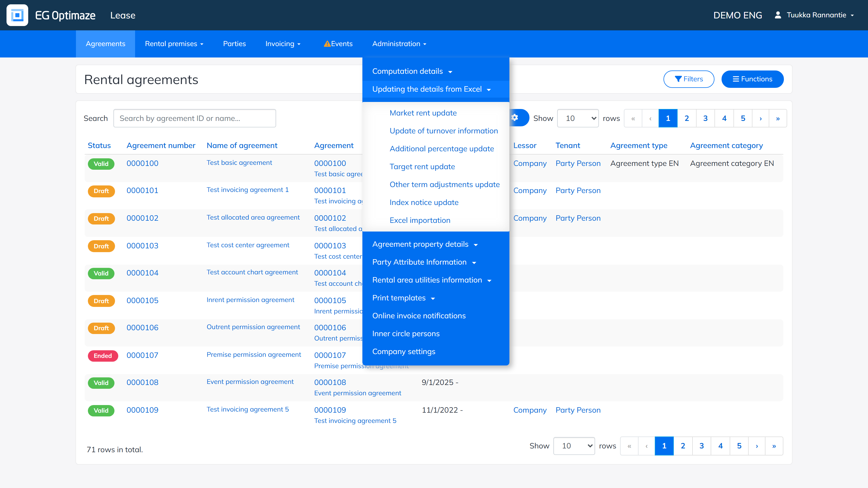Image resolution: width=868 pixels, height=488 pixels.
Task: Open the Parties tab
Action: pyautogui.click(x=235, y=44)
